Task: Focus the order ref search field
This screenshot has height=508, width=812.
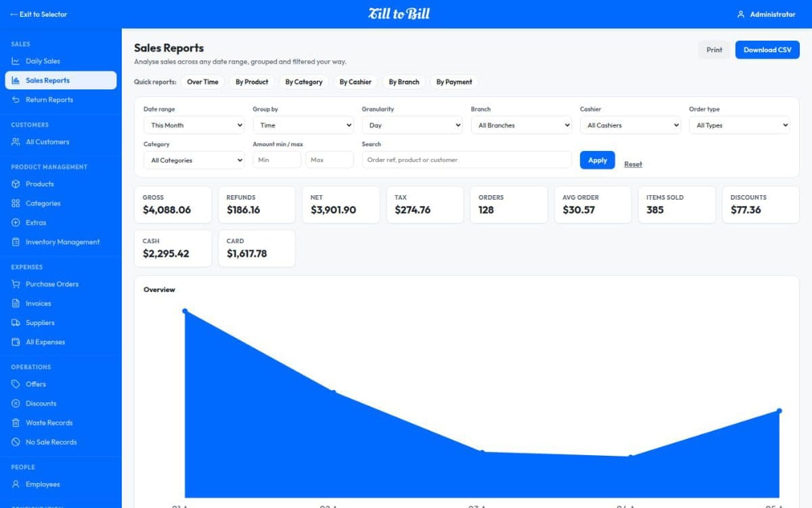Action: (467, 160)
